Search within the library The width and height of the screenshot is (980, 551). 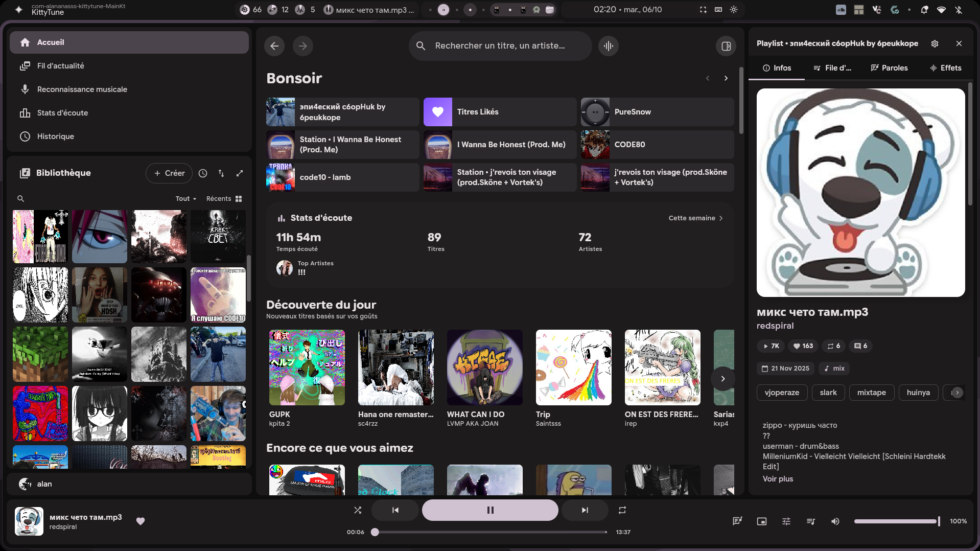point(21,199)
